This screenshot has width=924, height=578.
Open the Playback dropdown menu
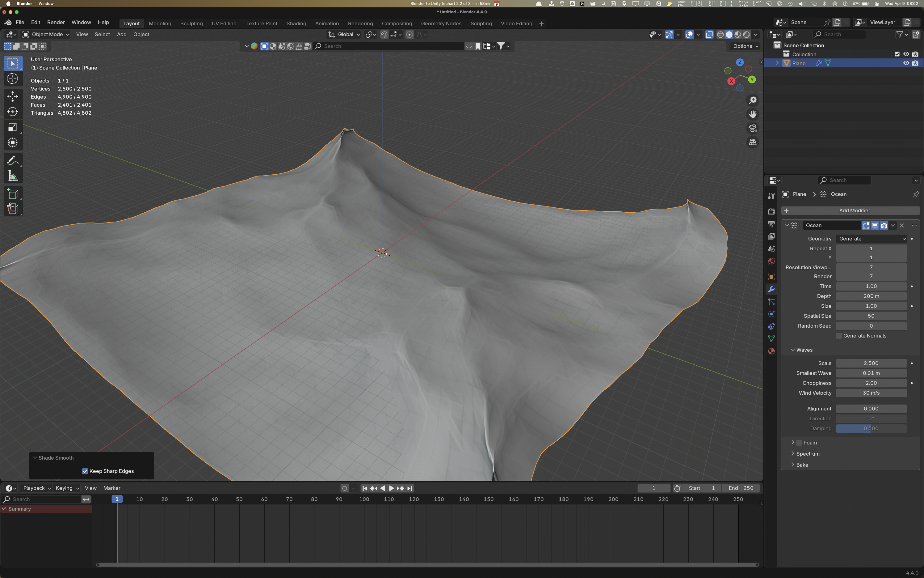click(x=37, y=488)
